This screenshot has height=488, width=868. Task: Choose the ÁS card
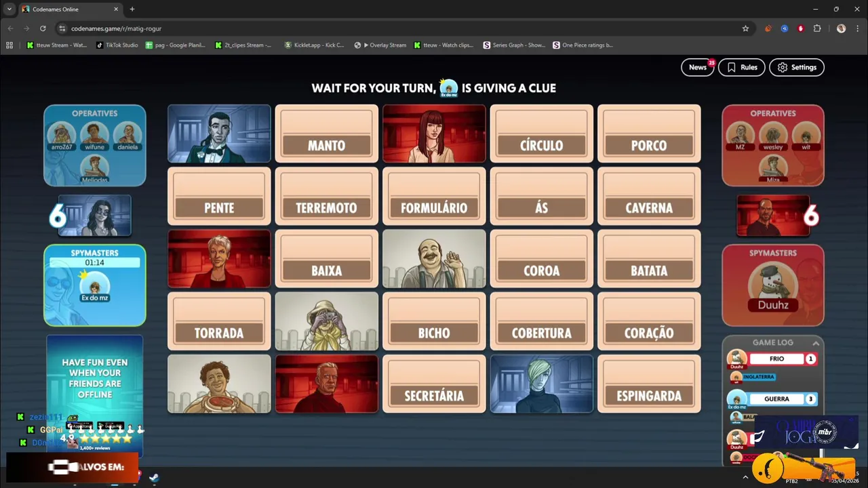(541, 196)
